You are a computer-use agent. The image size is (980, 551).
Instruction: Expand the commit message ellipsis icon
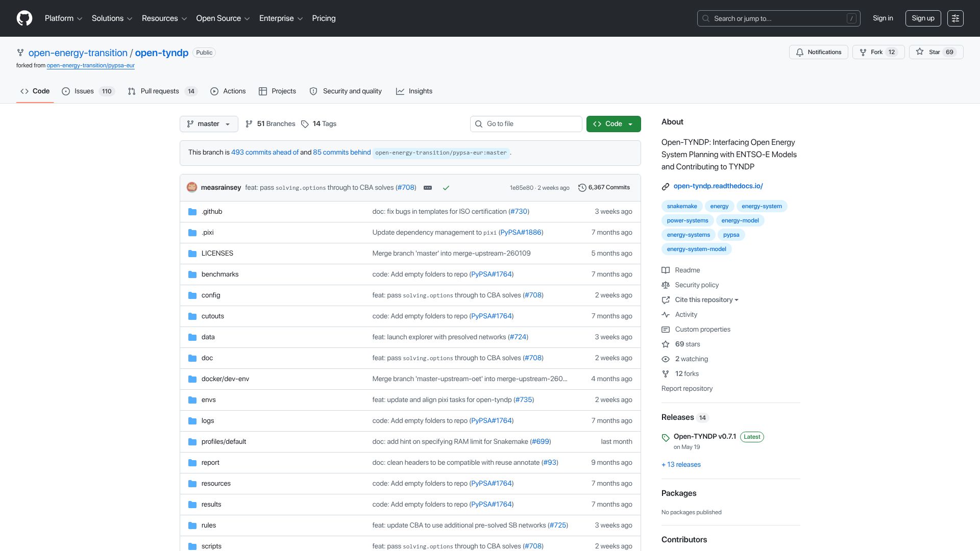pos(428,188)
